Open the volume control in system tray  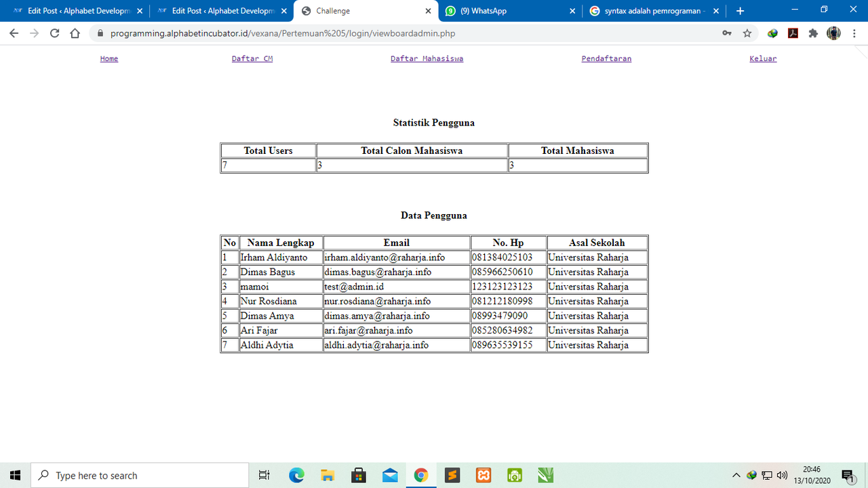782,475
